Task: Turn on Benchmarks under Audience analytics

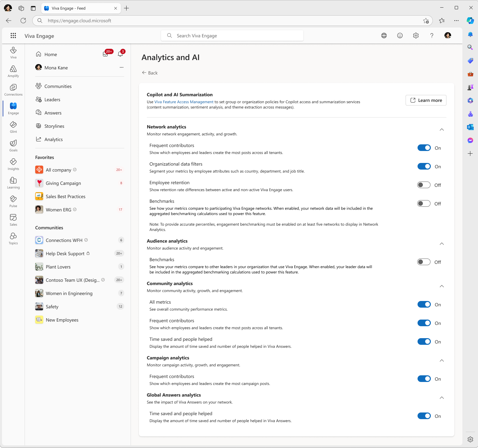Action: [x=424, y=262]
